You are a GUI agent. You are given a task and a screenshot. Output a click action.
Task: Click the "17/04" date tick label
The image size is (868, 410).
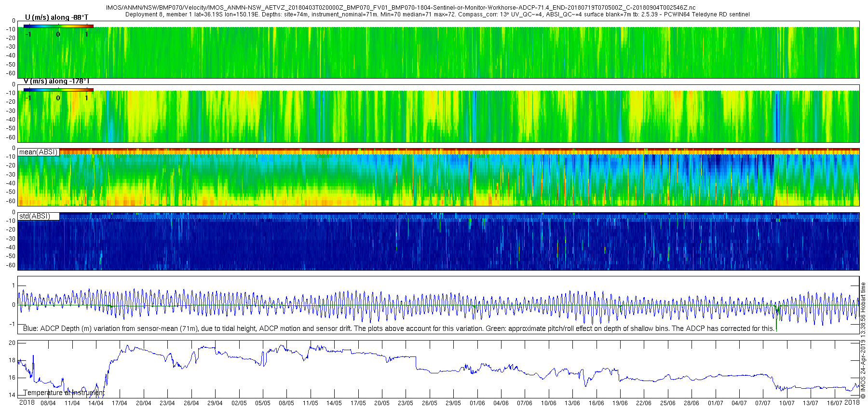(x=120, y=403)
